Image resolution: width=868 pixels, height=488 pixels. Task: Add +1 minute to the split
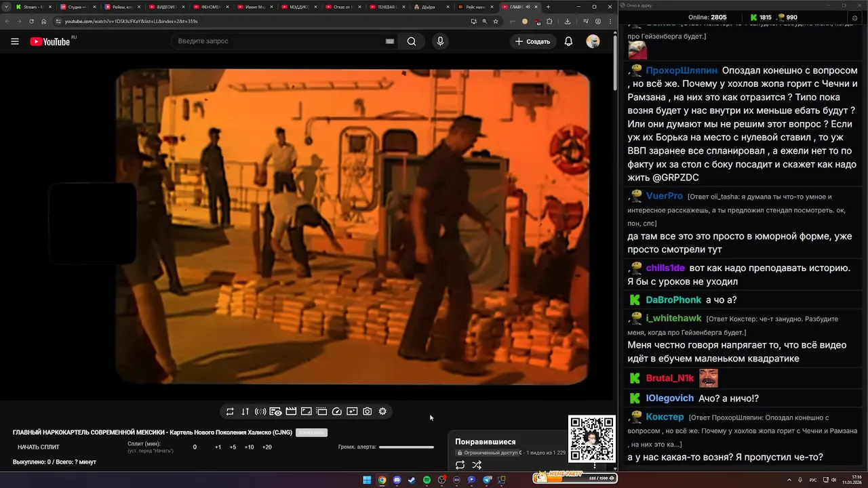pyautogui.click(x=218, y=447)
